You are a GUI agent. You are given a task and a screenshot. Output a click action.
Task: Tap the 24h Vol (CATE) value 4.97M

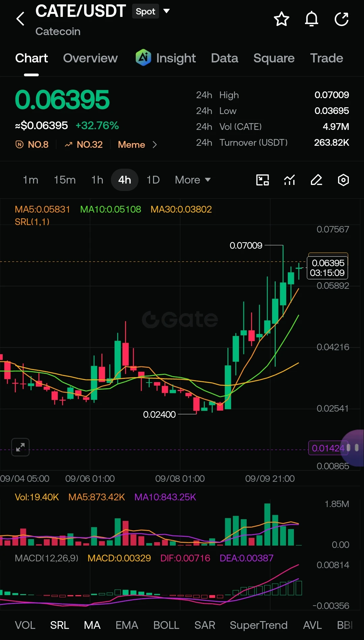pyautogui.click(x=336, y=127)
